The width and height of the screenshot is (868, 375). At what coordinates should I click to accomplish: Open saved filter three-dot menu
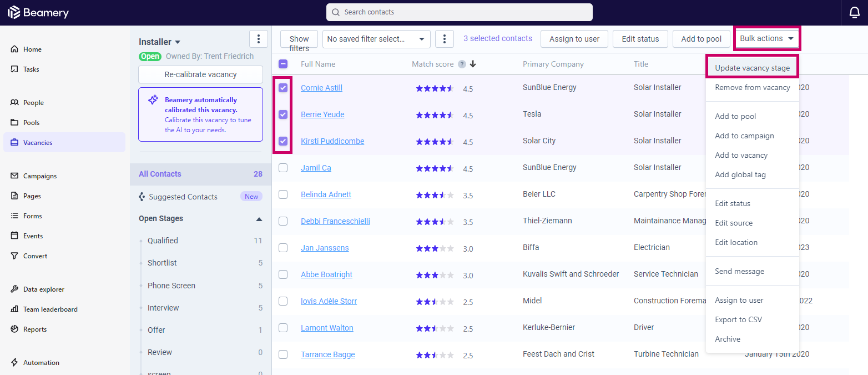[x=445, y=39]
